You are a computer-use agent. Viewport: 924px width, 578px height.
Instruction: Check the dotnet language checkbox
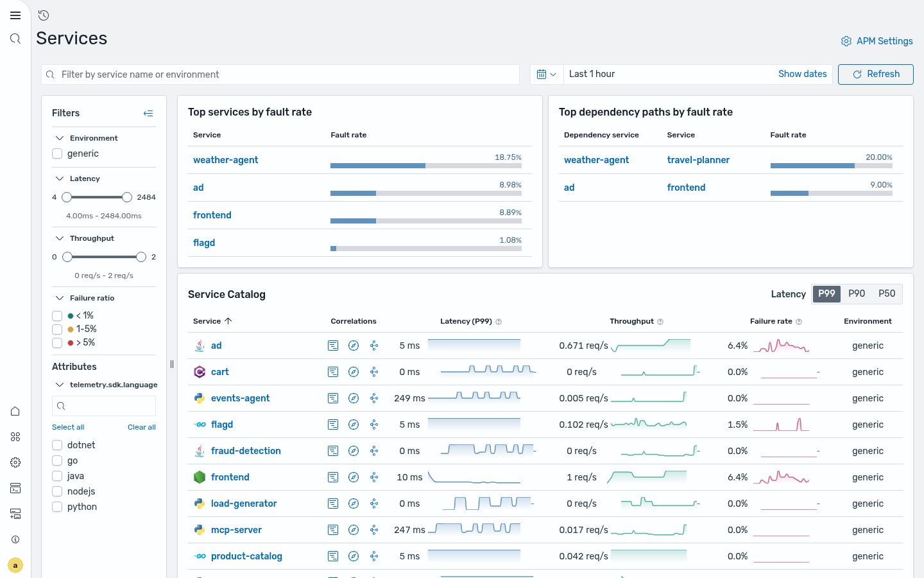click(x=57, y=445)
